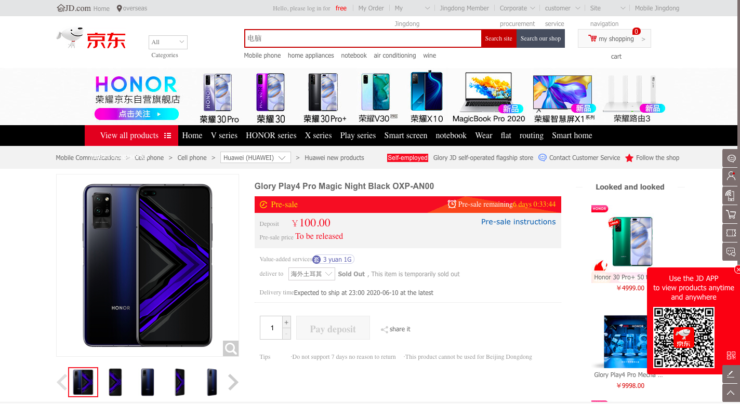Click the sidebar back-to-top arrow
Screen dimensions: 740x404
point(731,393)
